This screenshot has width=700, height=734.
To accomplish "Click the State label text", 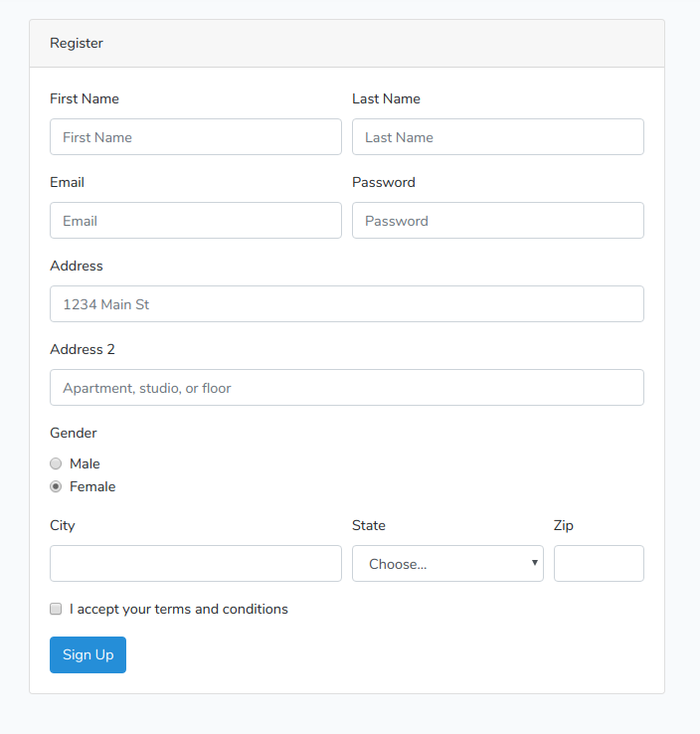I will click(369, 525).
